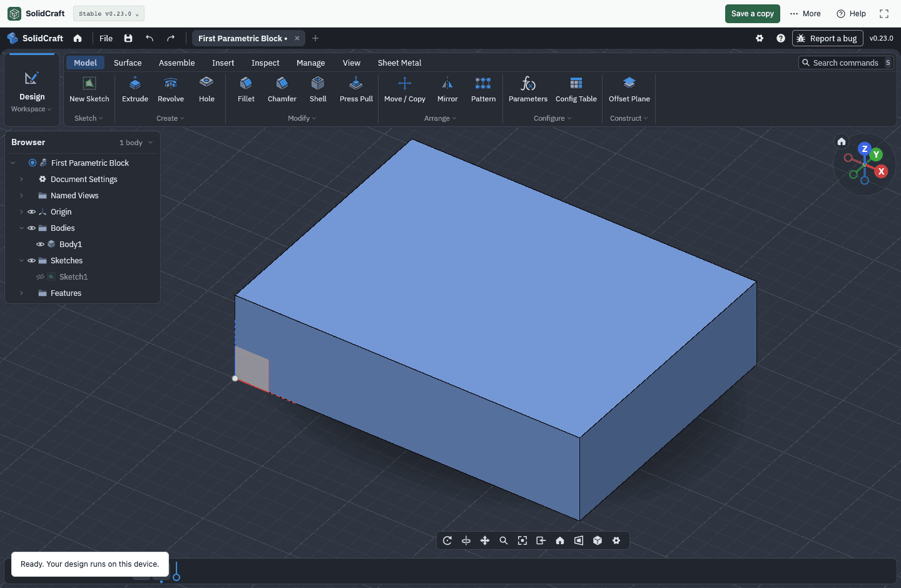Image resolution: width=901 pixels, height=588 pixels.
Task: Save the document with the disk icon
Action: (128, 38)
